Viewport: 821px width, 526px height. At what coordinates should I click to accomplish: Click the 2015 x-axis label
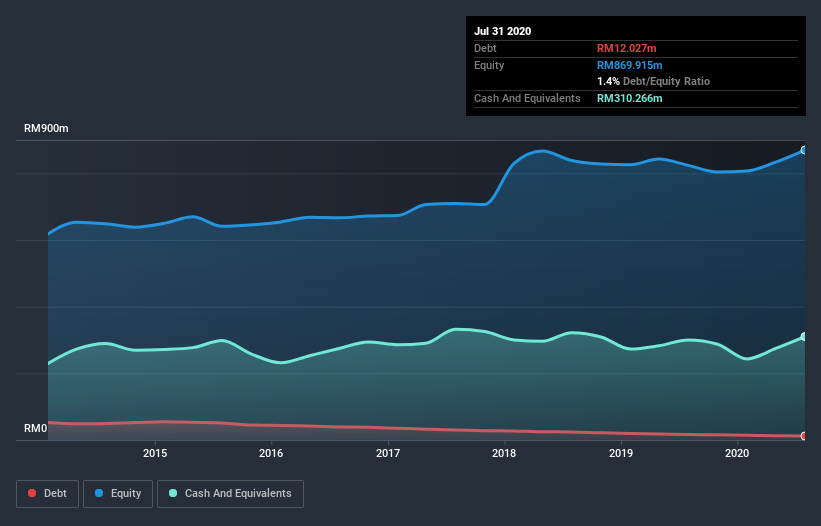tap(155, 453)
